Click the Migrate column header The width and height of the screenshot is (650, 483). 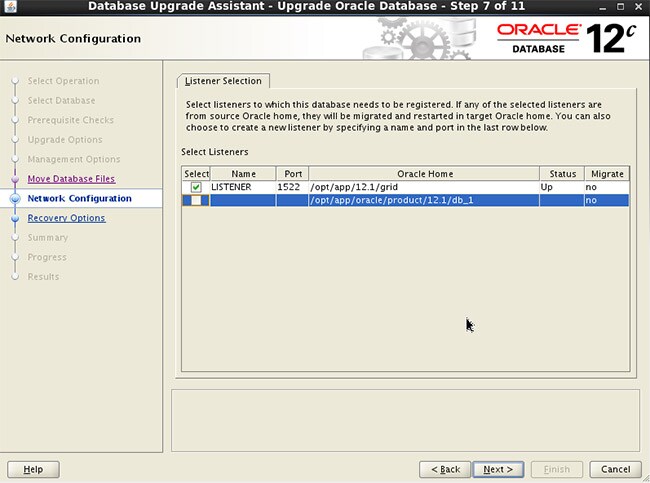[607, 174]
